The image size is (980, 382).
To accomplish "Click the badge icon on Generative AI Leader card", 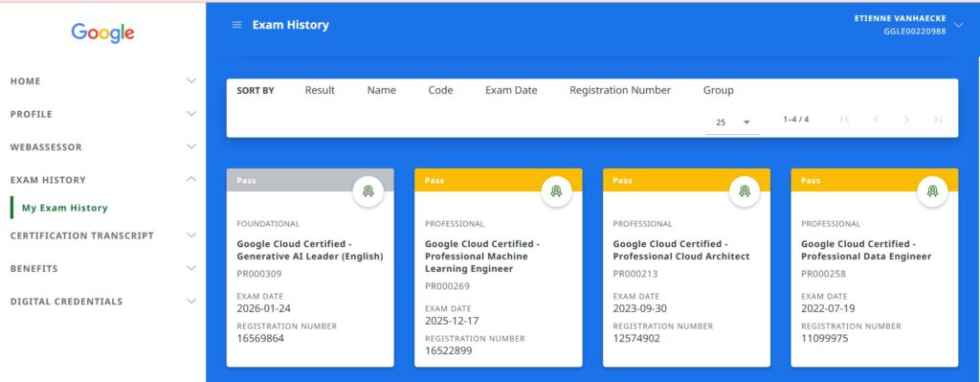I will (368, 191).
